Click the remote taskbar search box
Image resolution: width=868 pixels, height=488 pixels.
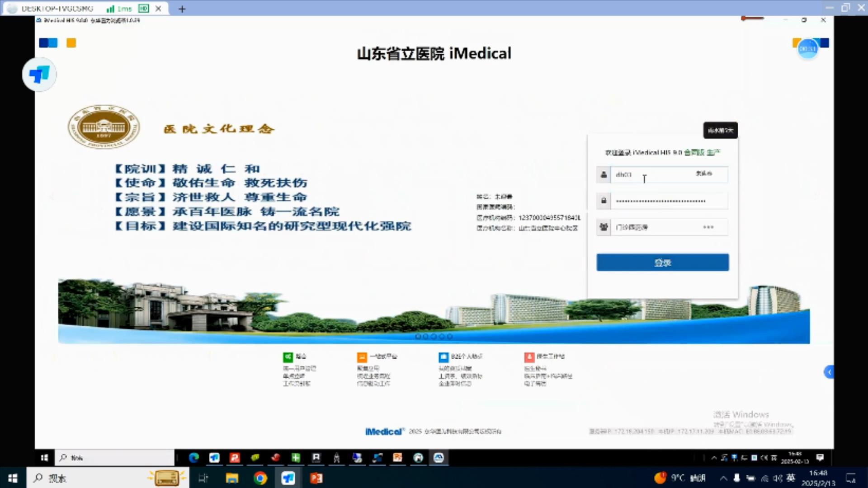pos(115,458)
